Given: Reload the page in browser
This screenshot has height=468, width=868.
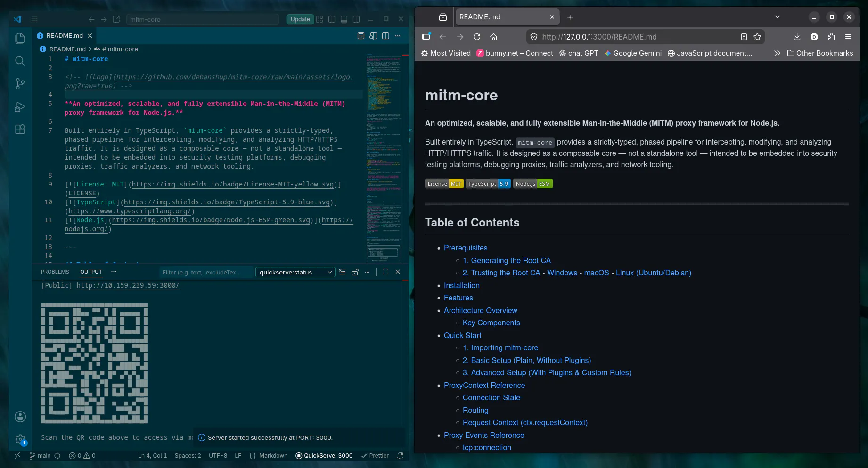Looking at the screenshot, I should [477, 37].
